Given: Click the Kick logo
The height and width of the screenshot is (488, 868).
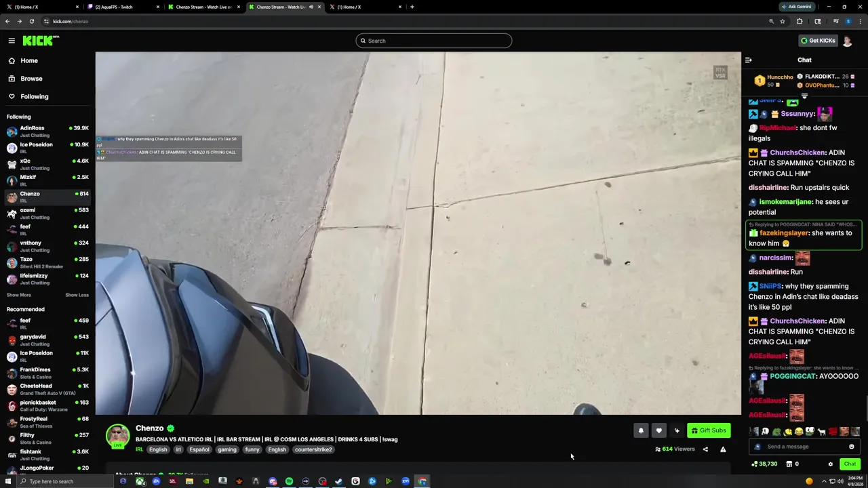Looking at the screenshot, I should 41,41.
